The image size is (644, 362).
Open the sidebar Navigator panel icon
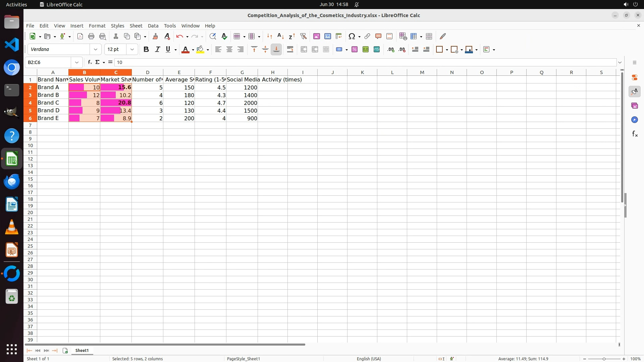[x=634, y=120]
